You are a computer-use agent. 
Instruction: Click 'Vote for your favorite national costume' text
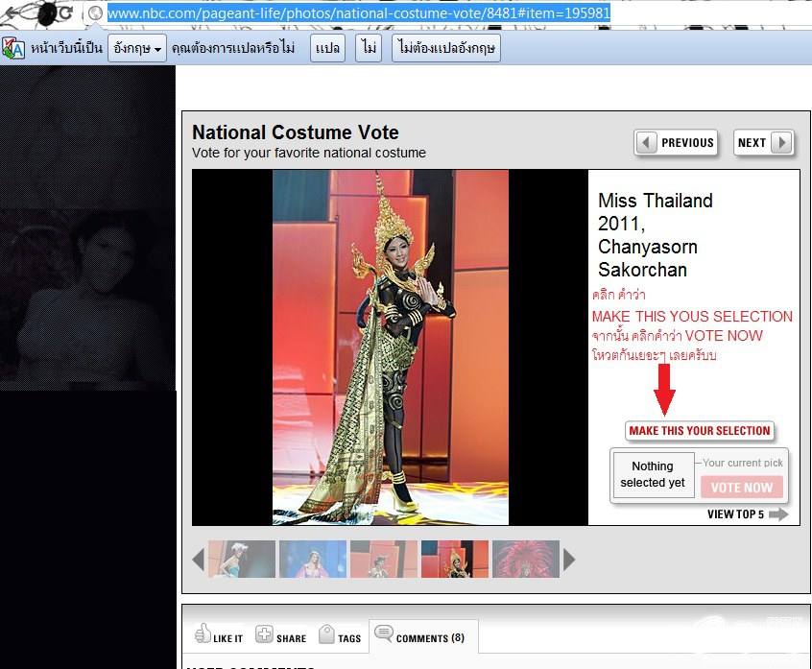click(x=309, y=153)
